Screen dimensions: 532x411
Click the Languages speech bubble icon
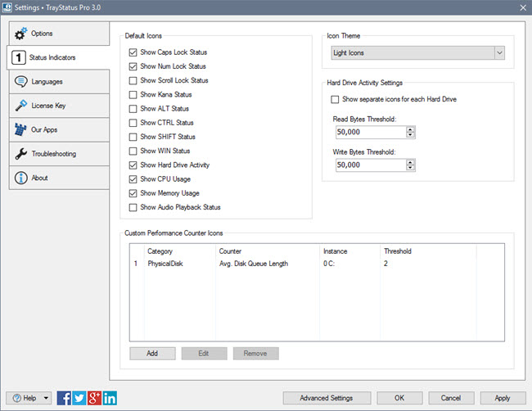tap(21, 81)
